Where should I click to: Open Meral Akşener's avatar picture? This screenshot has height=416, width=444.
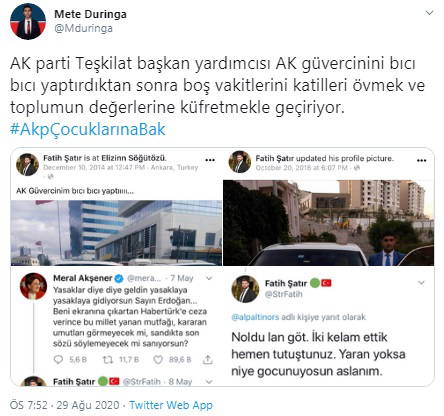pyautogui.click(x=33, y=286)
